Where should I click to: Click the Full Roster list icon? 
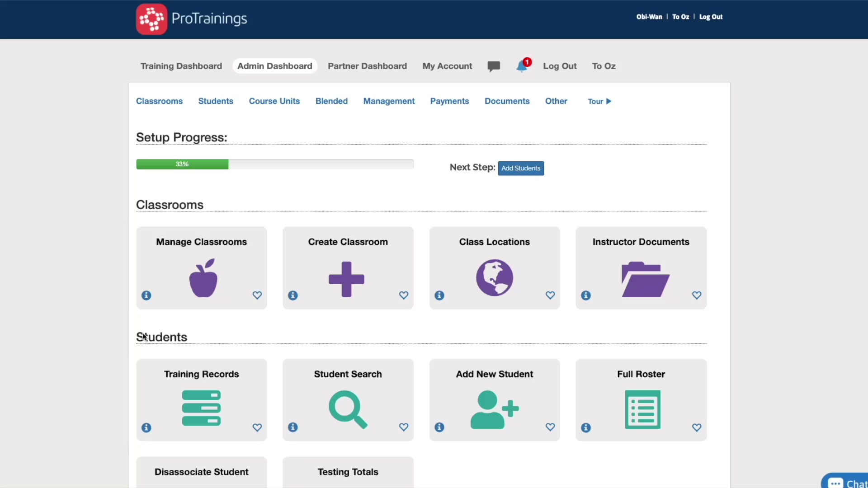pyautogui.click(x=642, y=410)
